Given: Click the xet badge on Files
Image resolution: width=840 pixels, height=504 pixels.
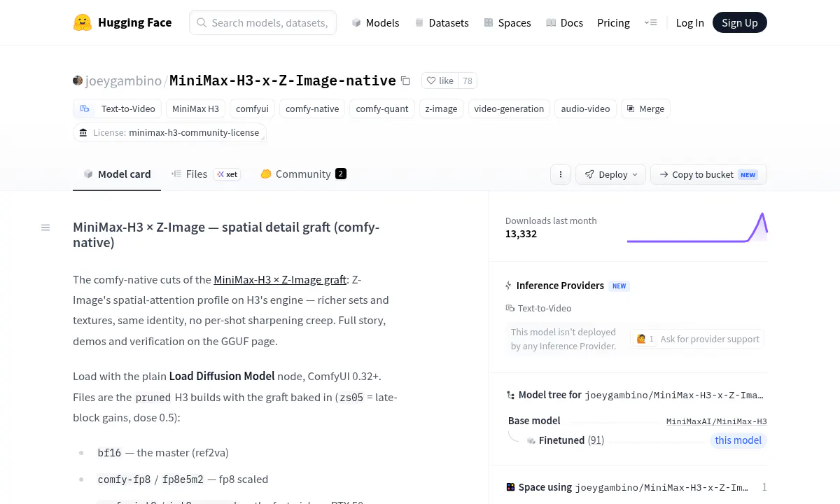Looking at the screenshot, I should [227, 174].
